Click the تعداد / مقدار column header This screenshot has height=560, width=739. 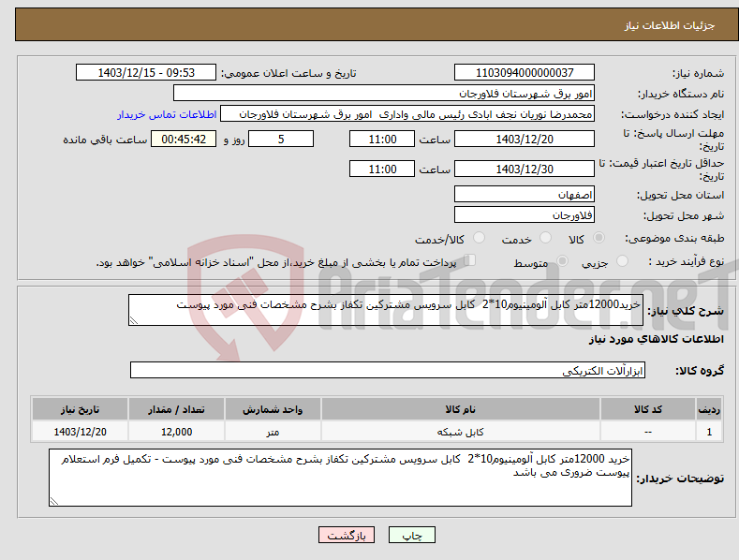[176, 409]
